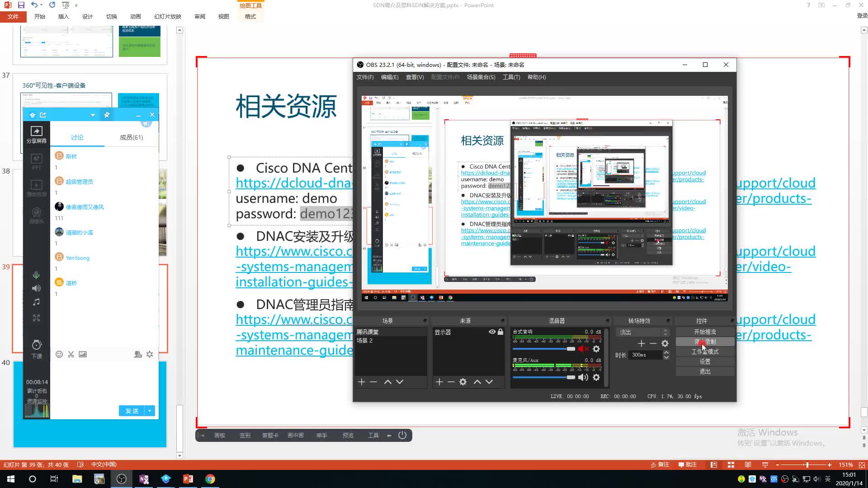Click the power icon on classroom toolbar
This screenshot has width=868, height=488.
point(402,435)
